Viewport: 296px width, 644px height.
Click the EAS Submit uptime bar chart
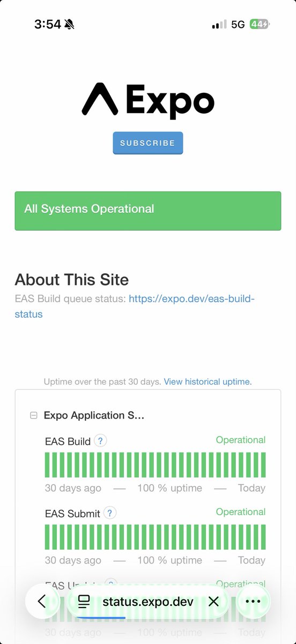click(155, 537)
